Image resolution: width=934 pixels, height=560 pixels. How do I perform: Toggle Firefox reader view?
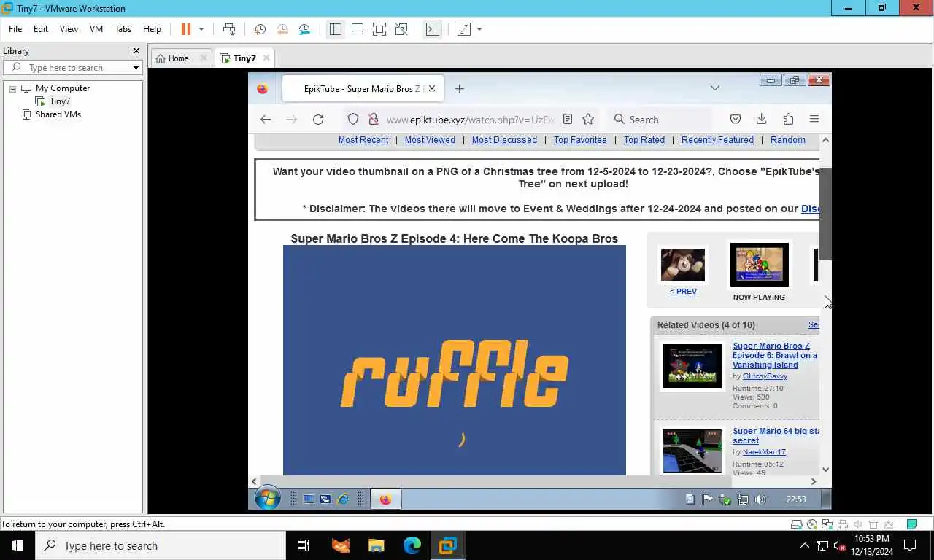[568, 120]
